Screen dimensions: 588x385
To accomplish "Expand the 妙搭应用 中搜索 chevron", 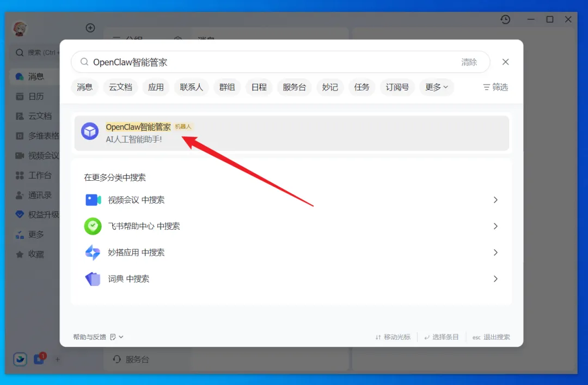I will [495, 253].
